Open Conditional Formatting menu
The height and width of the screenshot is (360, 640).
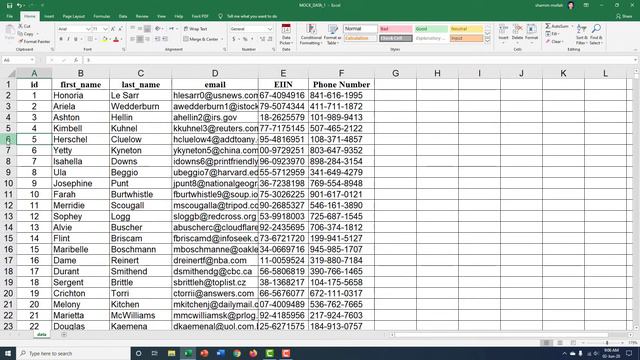click(311, 34)
